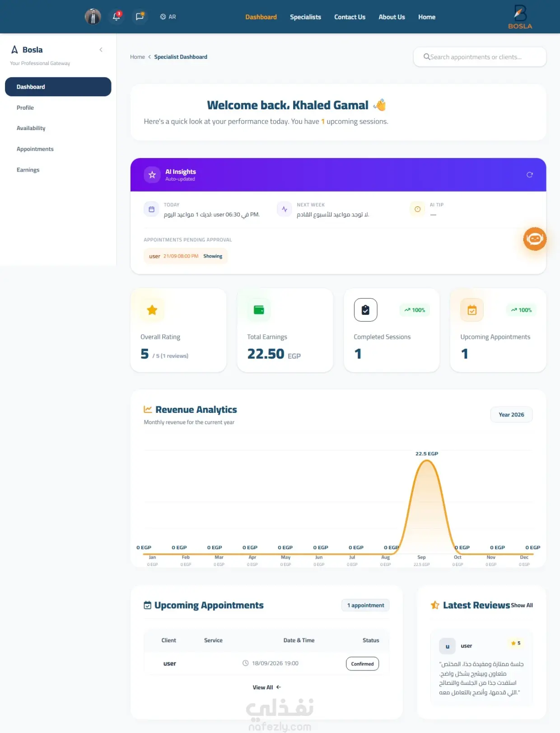560x733 pixels.
Task: Open the notifications bell icon
Action: (117, 17)
